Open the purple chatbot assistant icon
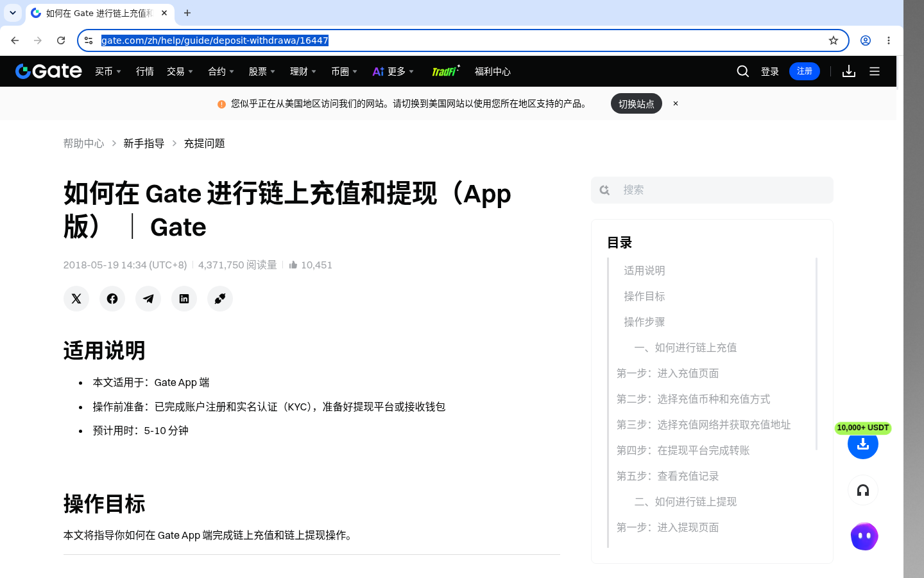924x578 pixels. point(864,536)
